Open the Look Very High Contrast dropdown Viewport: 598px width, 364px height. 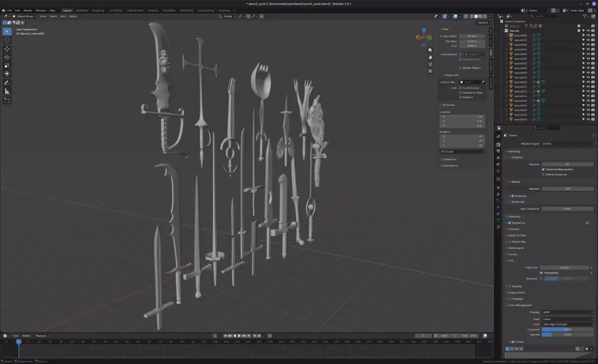pyautogui.click(x=568, y=324)
